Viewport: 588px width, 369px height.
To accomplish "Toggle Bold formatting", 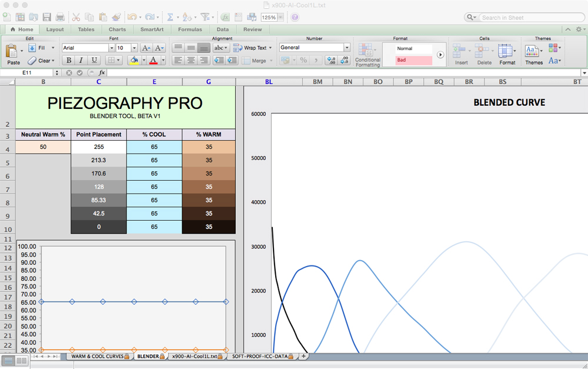I will click(x=69, y=60).
